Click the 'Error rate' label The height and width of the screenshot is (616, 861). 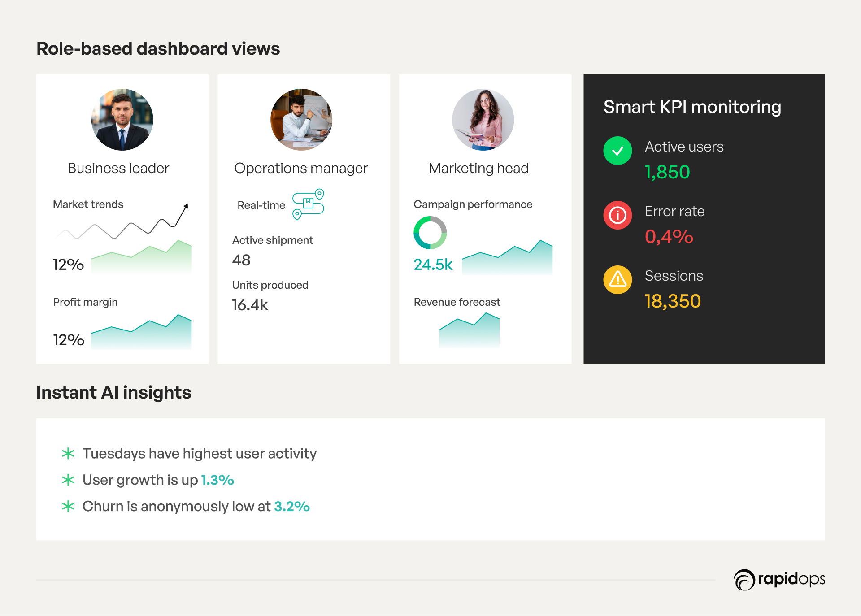pos(675,211)
